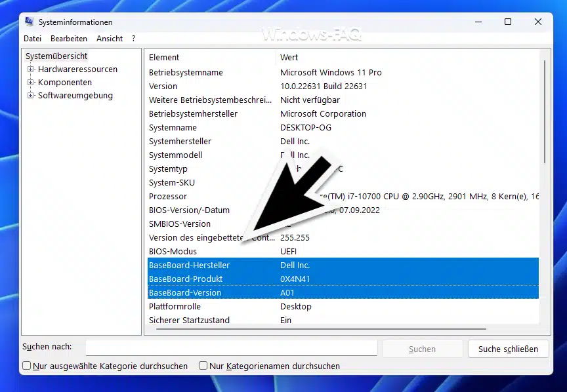The width and height of the screenshot is (567, 392).
Task: Select the Systemübersicht tree item
Action: (x=56, y=56)
